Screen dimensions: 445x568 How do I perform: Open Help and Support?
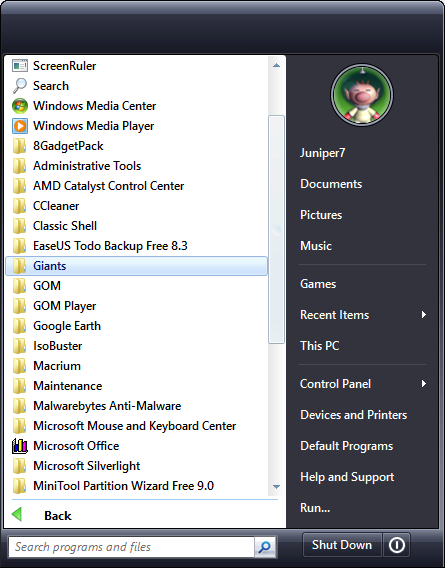347,477
